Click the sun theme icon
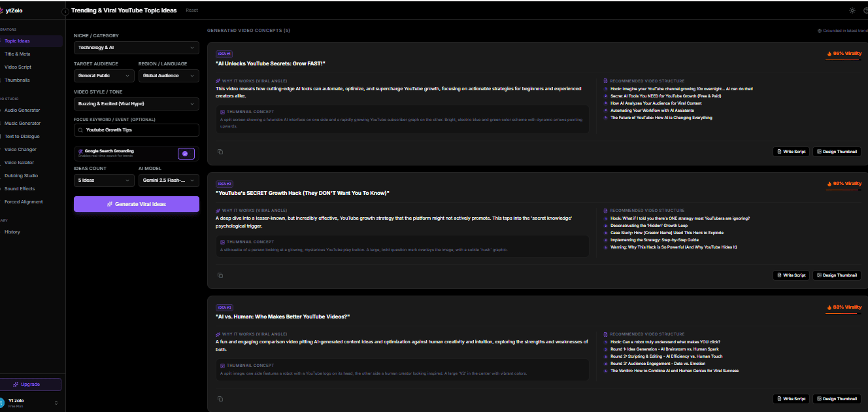 coord(852,10)
